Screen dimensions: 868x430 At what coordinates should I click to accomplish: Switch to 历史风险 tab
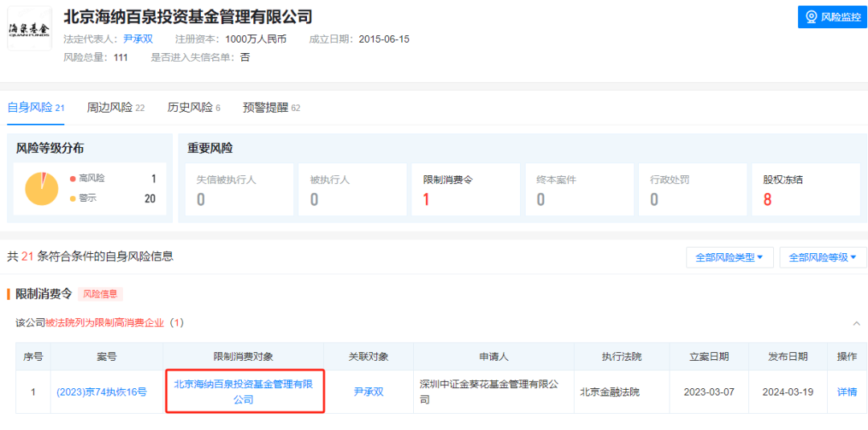(194, 108)
